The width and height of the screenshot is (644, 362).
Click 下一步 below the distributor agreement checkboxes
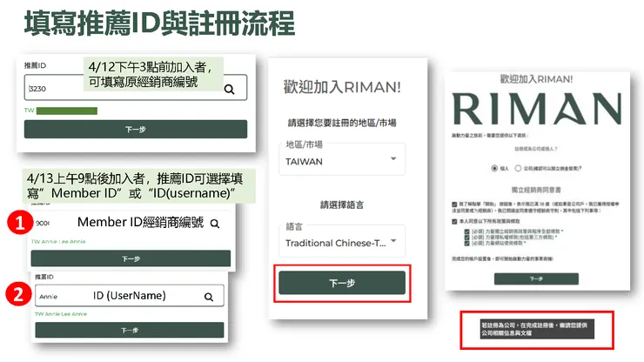(x=536, y=278)
